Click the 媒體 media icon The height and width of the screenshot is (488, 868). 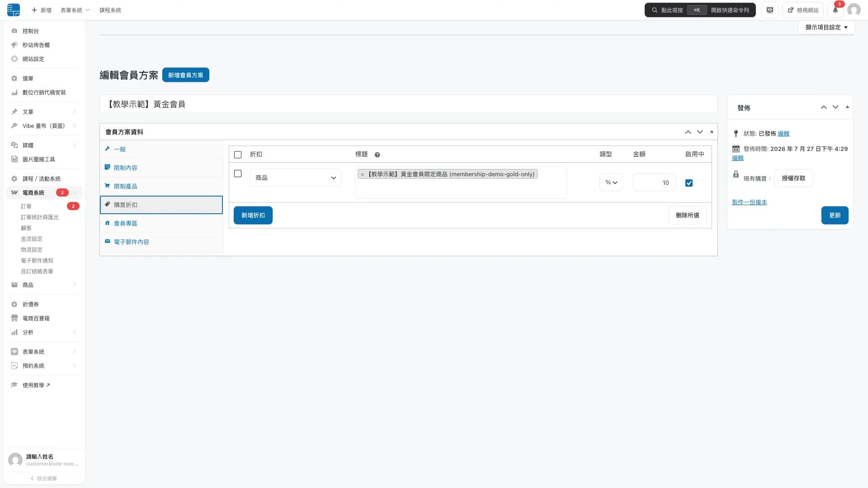pyautogui.click(x=14, y=145)
